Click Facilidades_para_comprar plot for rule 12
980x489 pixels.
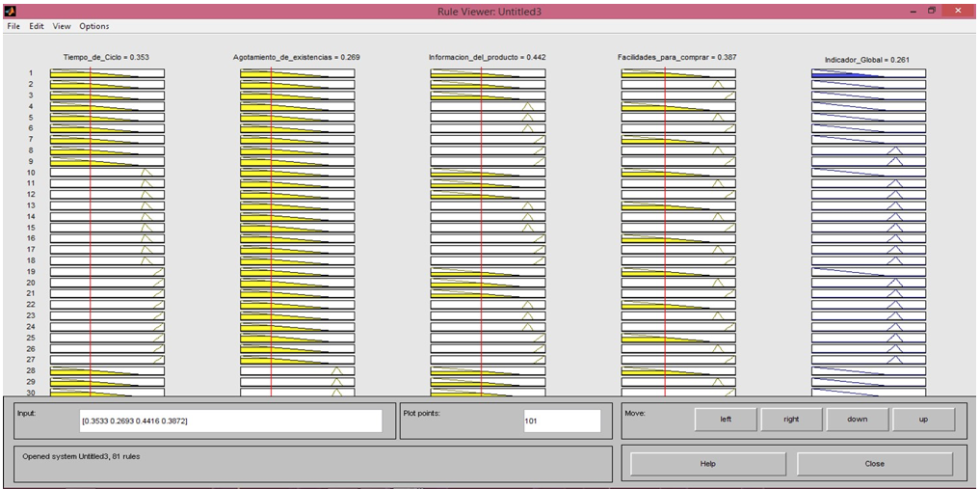[x=678, y=195]
